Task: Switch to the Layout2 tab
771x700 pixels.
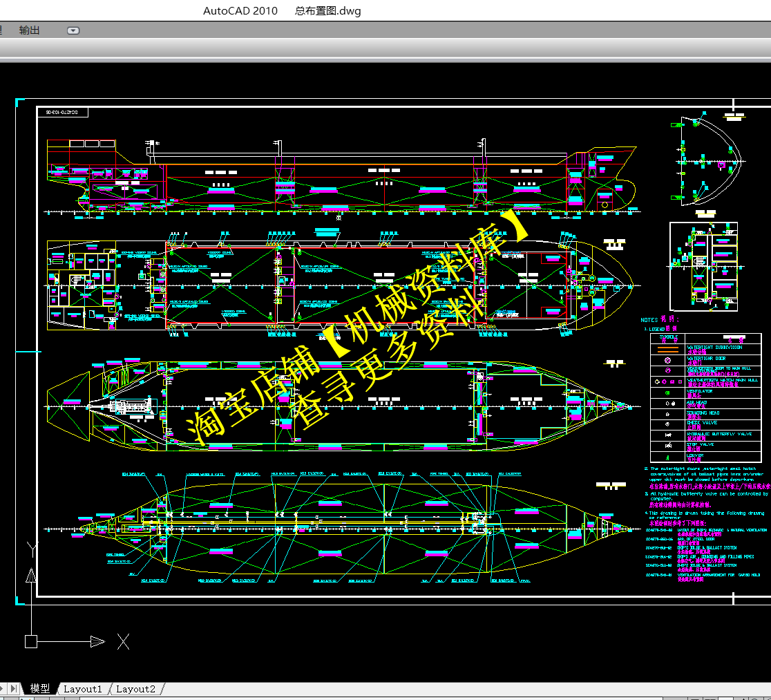Action: (135, 689)
